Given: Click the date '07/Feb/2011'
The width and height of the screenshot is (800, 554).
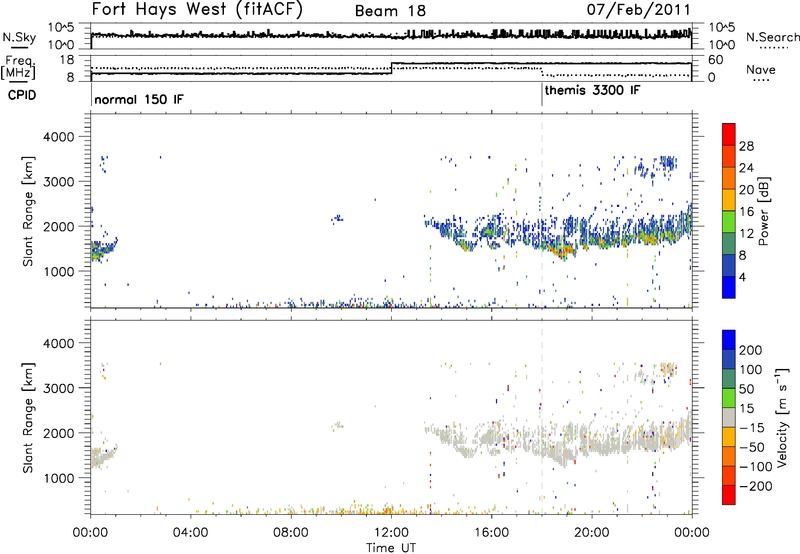Looking at the screenshot, I should 638,9.
